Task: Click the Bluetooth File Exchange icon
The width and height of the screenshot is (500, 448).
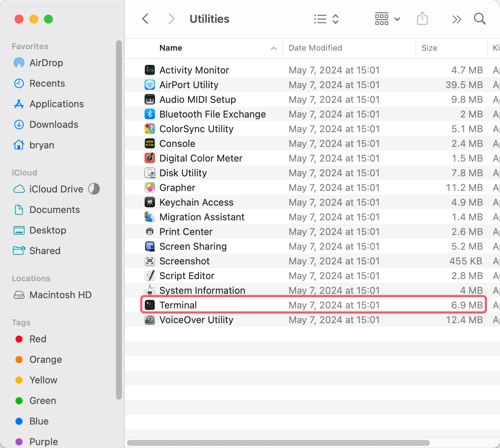Action: pos(150,114)
